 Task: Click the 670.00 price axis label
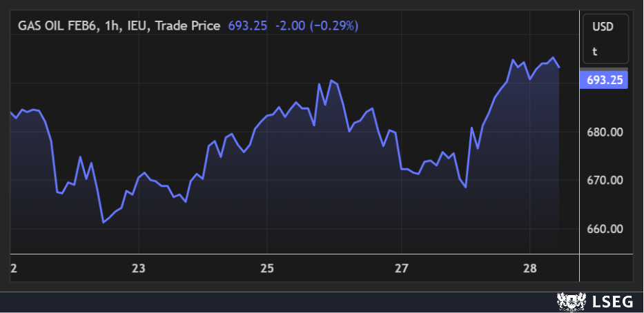point(605,180)
